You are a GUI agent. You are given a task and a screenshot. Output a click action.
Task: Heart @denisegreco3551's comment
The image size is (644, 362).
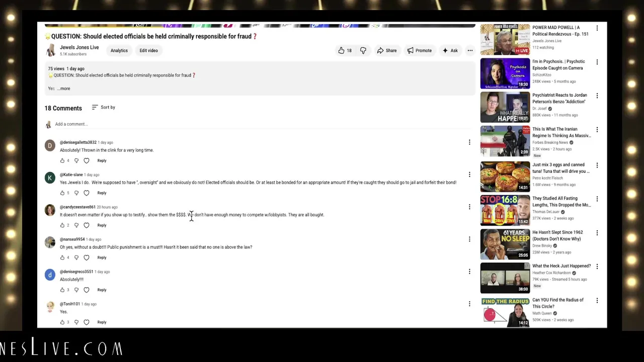(87, 290)
